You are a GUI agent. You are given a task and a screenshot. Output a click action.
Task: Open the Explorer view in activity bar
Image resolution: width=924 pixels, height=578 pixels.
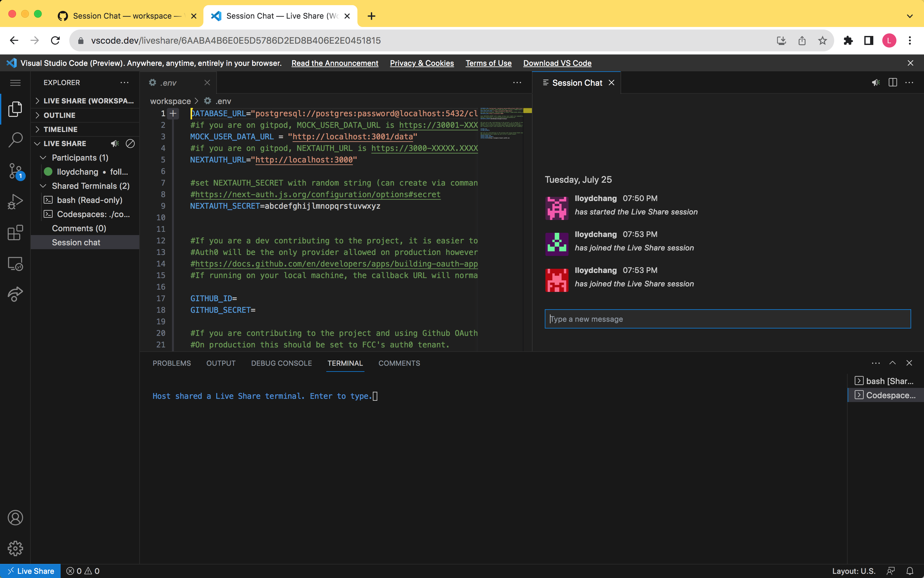point(15,109)
